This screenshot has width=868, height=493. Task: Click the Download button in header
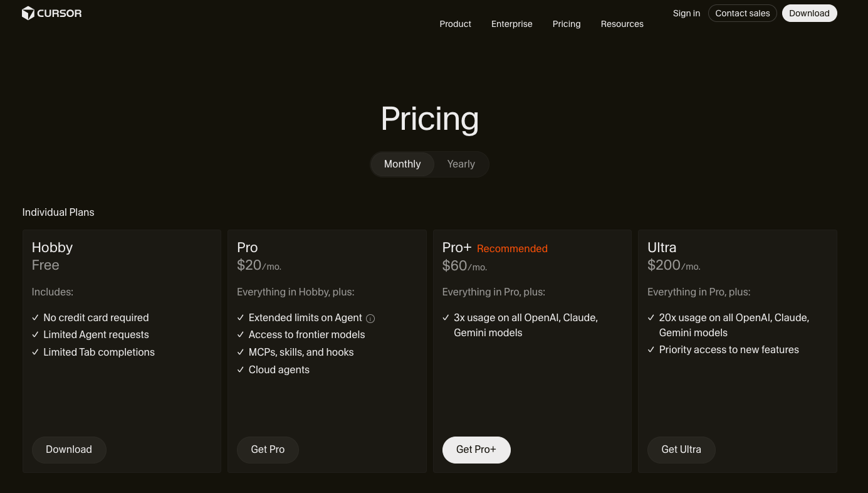(809, 13)
